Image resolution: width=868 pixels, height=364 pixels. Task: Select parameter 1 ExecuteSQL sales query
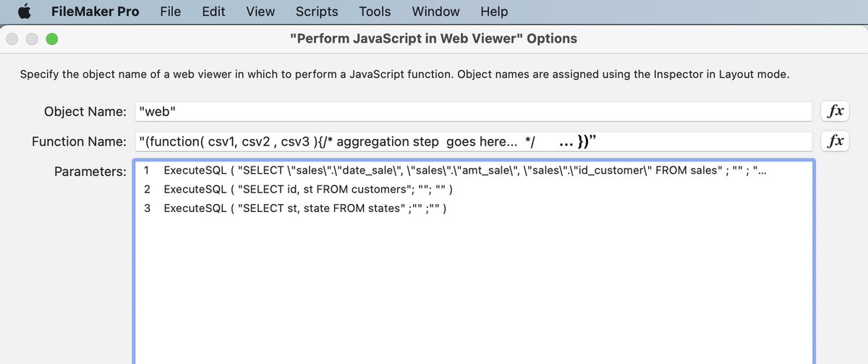click(x=474, y=171)
